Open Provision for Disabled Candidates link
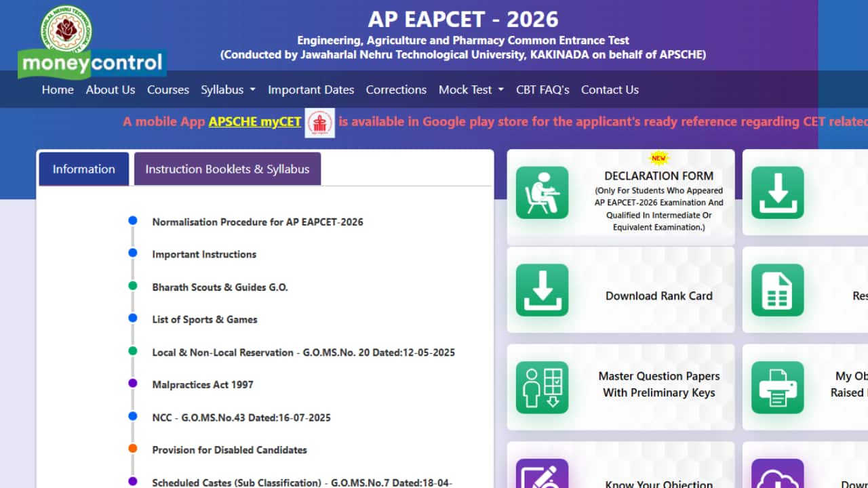This screenshot has width=868, height=488. (x=229, y=449)
